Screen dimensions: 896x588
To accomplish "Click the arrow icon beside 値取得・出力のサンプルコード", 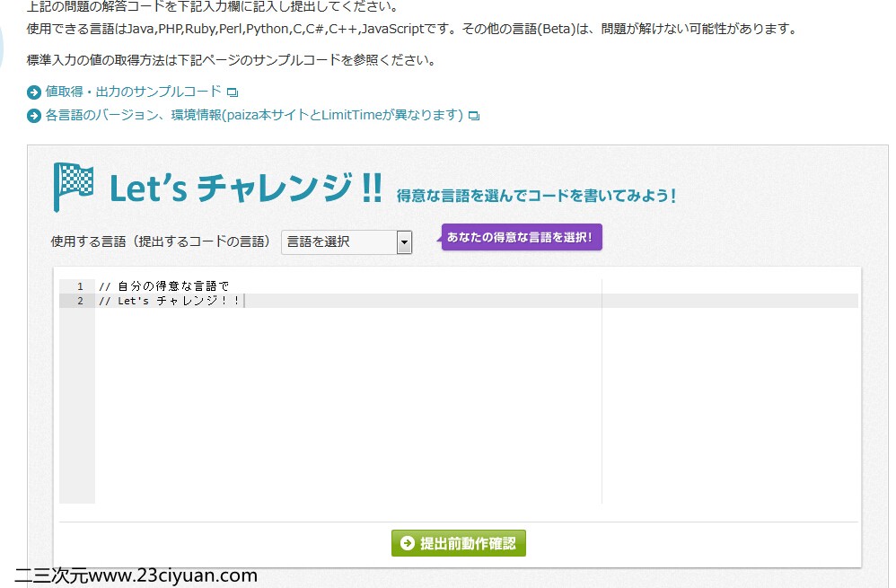I will click(x=34, y=92).
